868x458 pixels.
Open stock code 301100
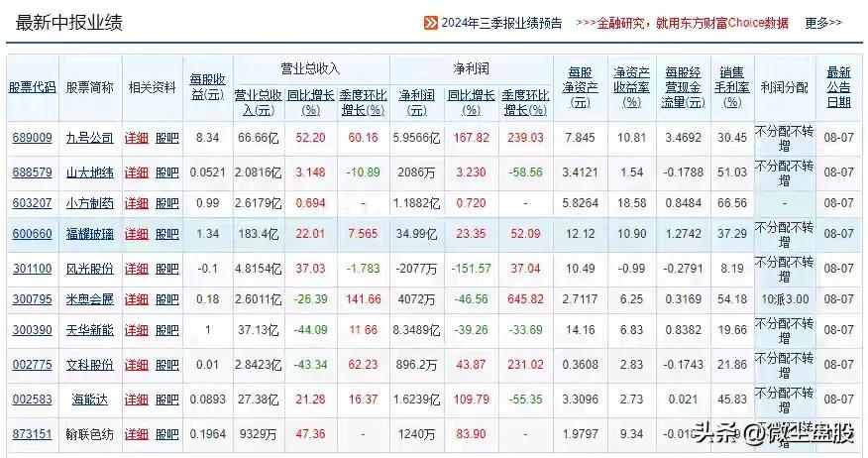point(32,269)
